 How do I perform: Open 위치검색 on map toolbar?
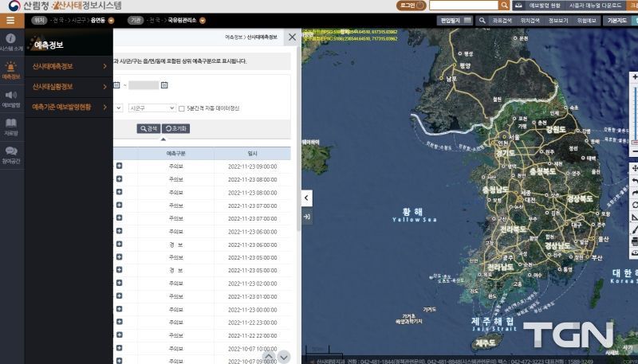pyautogui.click(x=530, y=21)
